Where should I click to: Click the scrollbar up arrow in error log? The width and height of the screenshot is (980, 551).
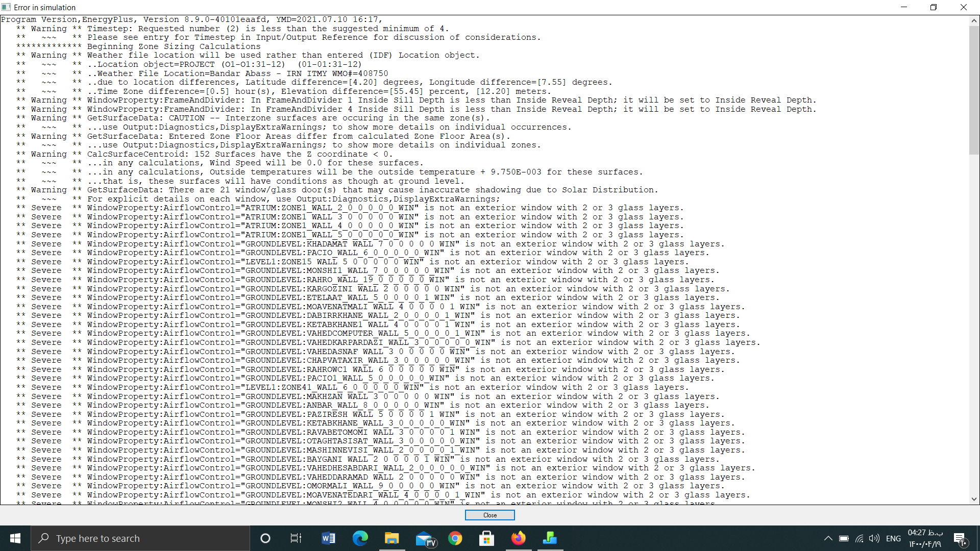point(974,21)
